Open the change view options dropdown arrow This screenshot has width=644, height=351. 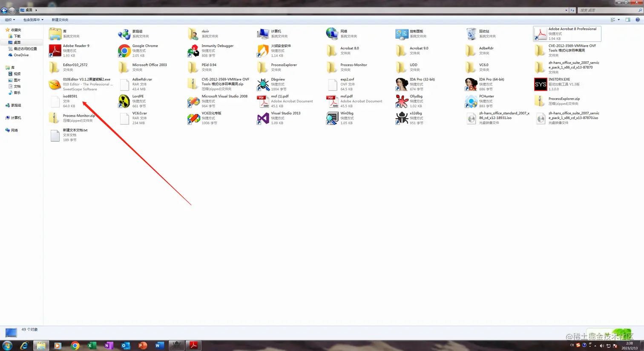pyautogui.click(x=619, y=20)
